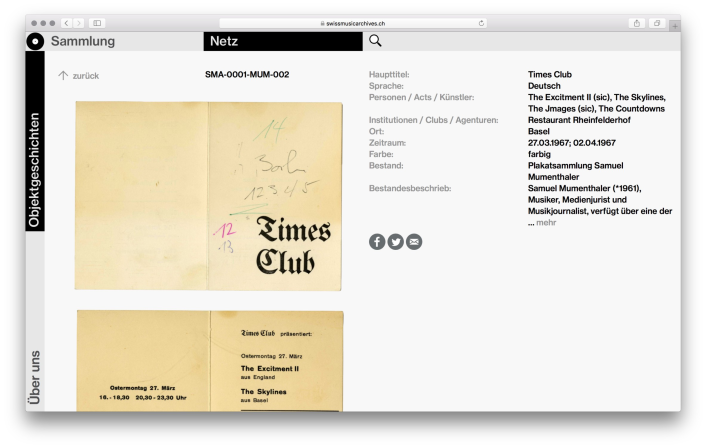This screenshot has width=706, height=448.
Task: Add a new tab with plus button
Action: (x=674, y=26)
